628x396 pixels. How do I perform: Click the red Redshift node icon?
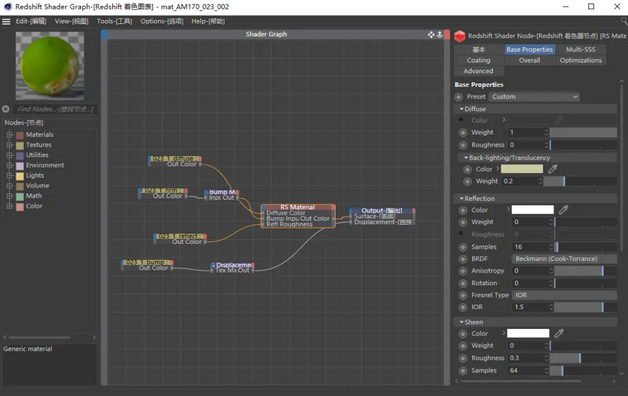point(459,36)
